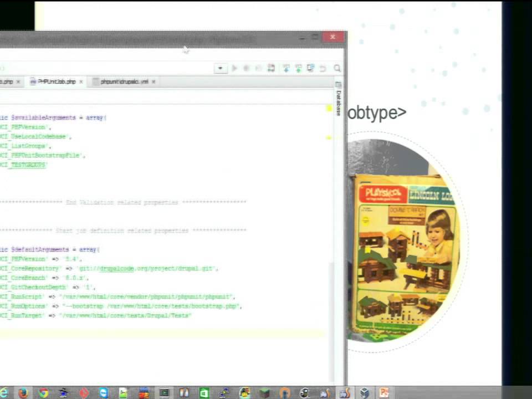Viewport: 532px width, 399px height.
Task: Click the DCI_GitCheckoutDepth line
Action: pyautogui.click(x=48, y=287)
